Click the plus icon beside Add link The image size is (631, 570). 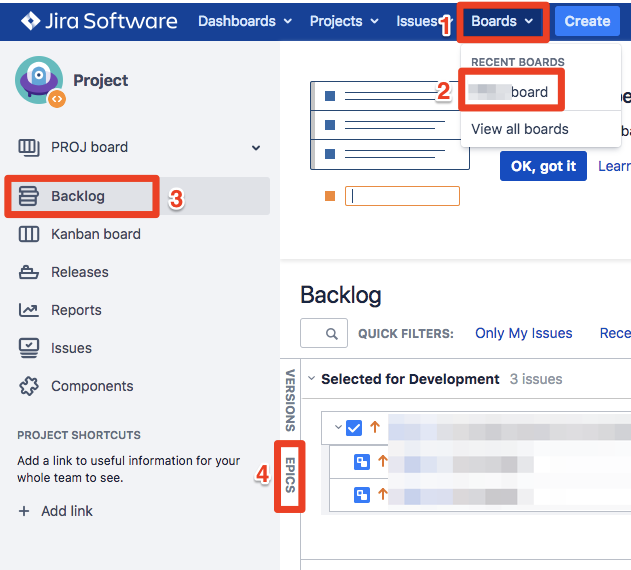pos(24,511)
